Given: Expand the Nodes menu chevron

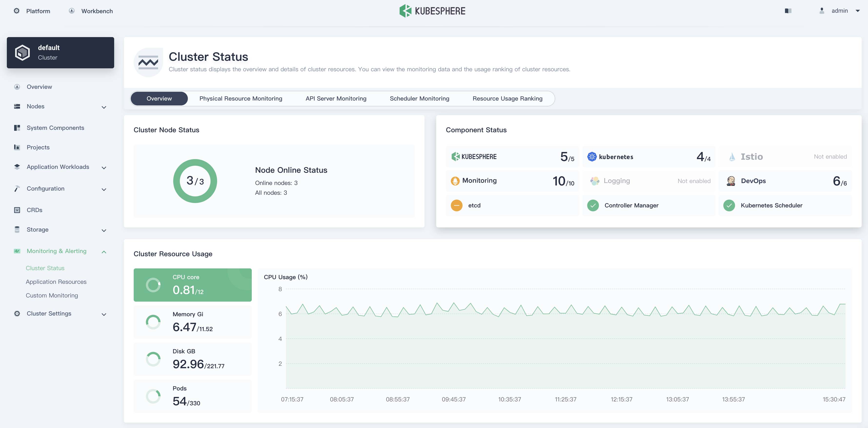Looking at the screenshot, I should tap(104, 108).
